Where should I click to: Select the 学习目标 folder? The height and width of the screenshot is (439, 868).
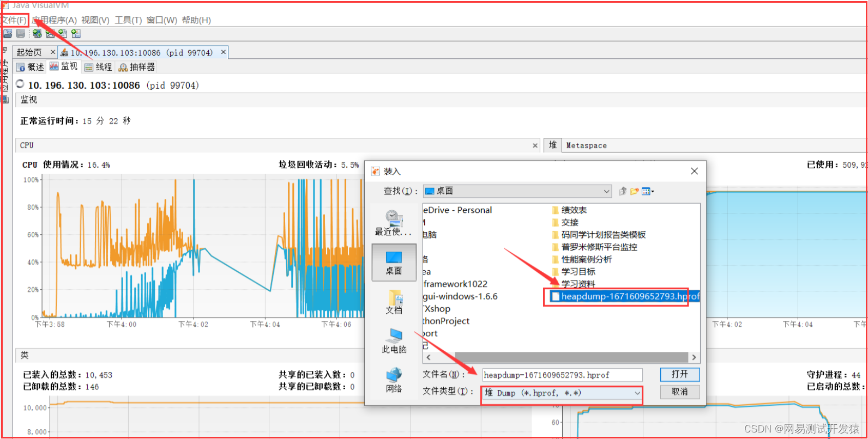(574, 272)
